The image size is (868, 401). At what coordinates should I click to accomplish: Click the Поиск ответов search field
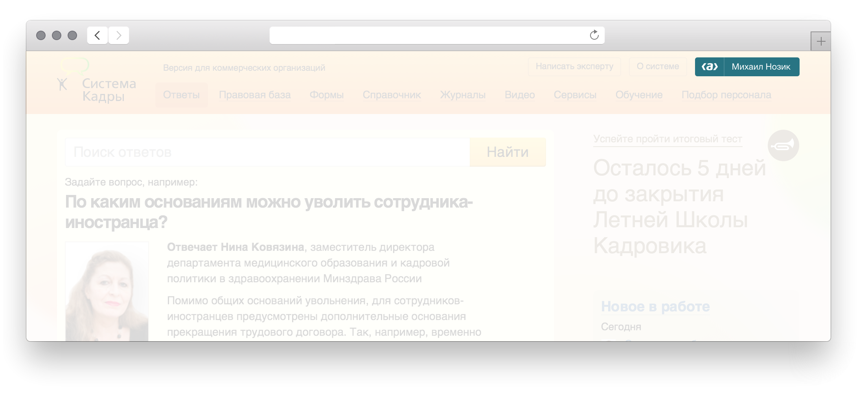click(267, 152)
